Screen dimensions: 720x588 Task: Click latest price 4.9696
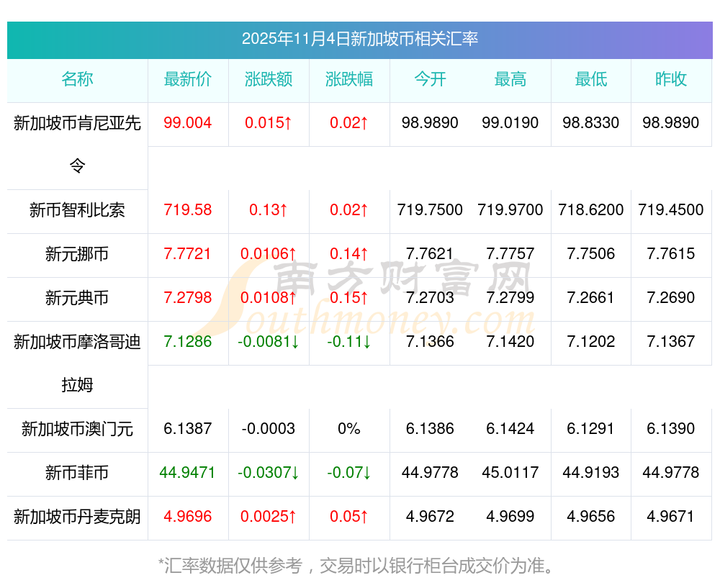point(188,517)
